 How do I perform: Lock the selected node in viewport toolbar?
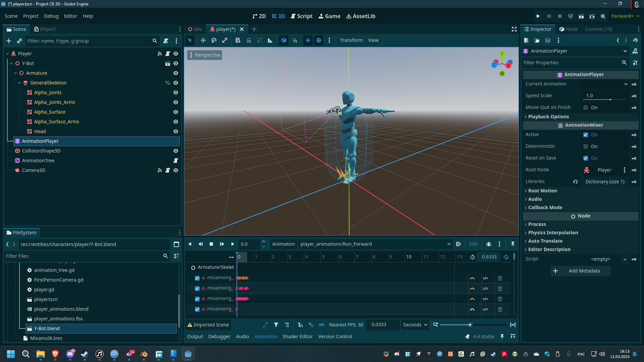click(x=249, y=40)
